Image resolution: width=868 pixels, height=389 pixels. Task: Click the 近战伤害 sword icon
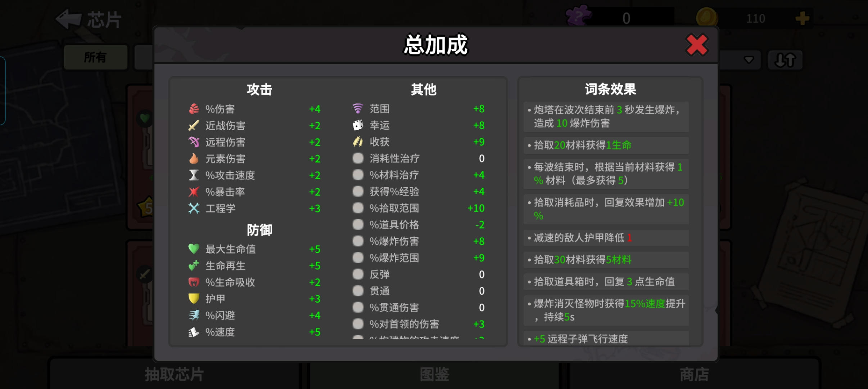coord(194,125)
